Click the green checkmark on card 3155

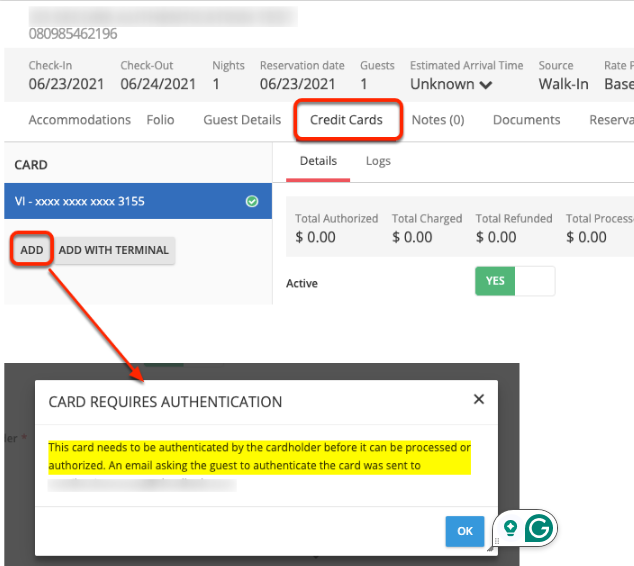pos(252,201)
